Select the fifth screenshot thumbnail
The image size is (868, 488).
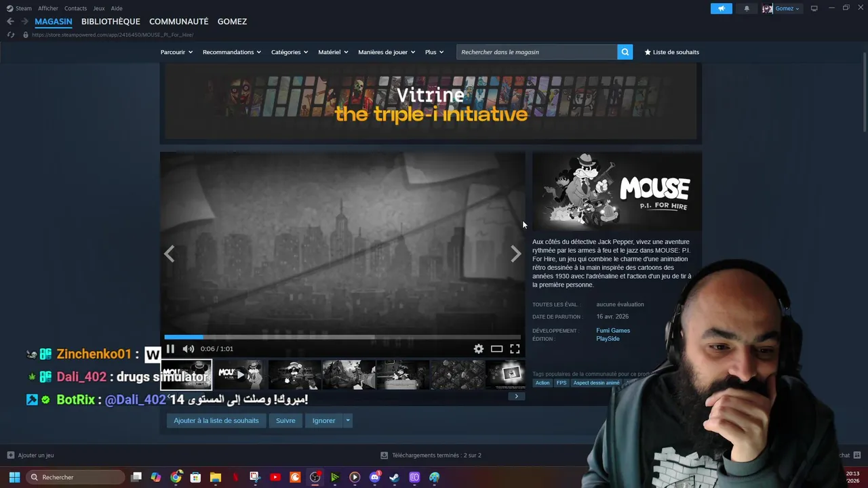point(403,375)
